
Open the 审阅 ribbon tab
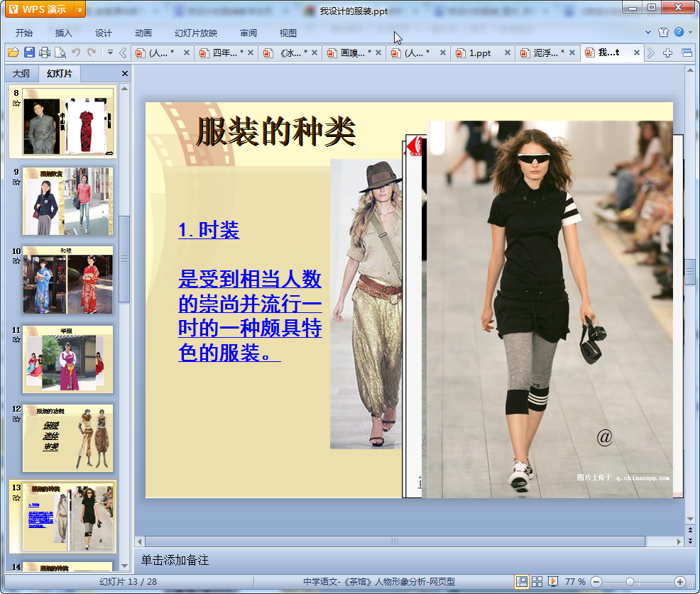click(248, 33)
